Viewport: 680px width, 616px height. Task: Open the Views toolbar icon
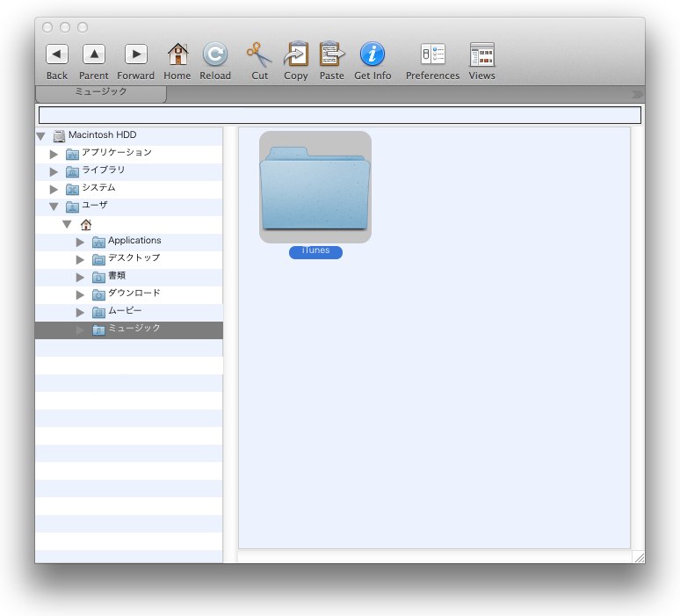(x=481, y=54)
